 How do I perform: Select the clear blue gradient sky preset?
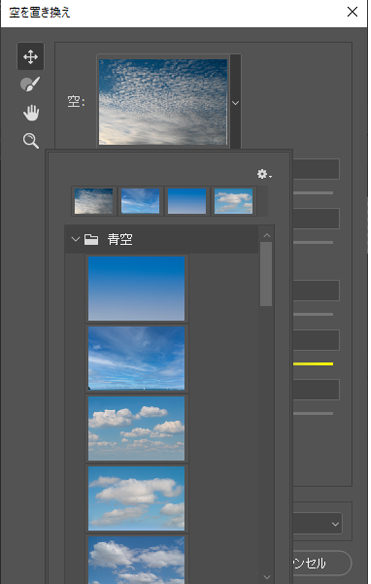pyautogui.click(x=136, y=288)
